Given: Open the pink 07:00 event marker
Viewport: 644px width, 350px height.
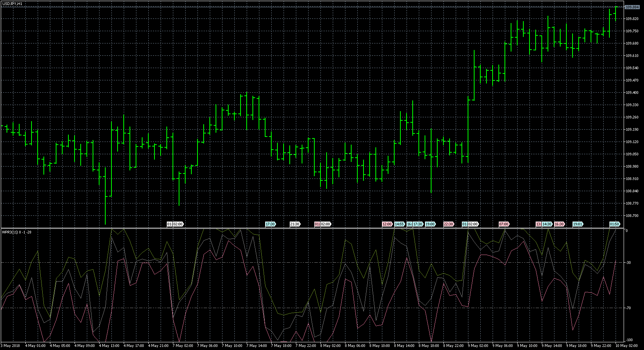Looking at the screenshot, I should pos(504,224).
